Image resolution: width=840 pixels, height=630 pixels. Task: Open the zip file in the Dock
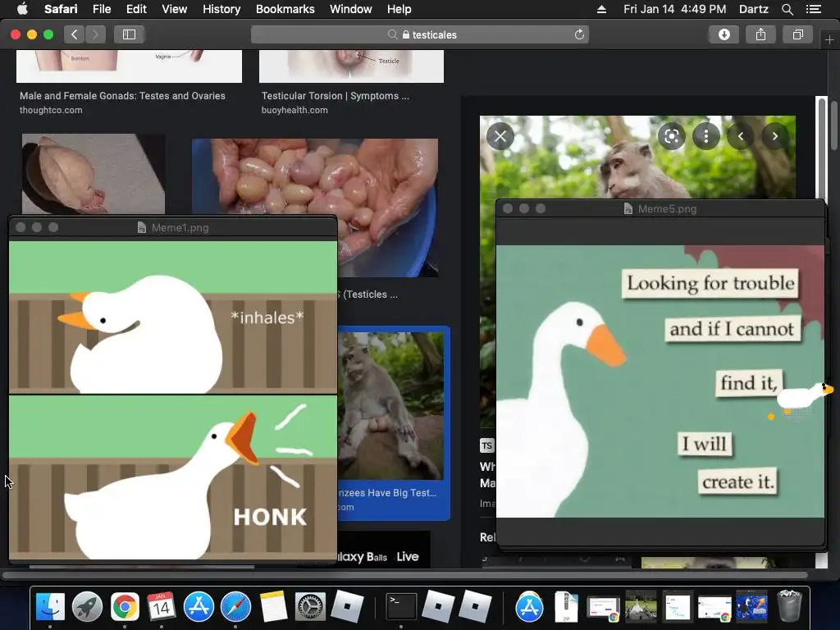coord(566,607)
